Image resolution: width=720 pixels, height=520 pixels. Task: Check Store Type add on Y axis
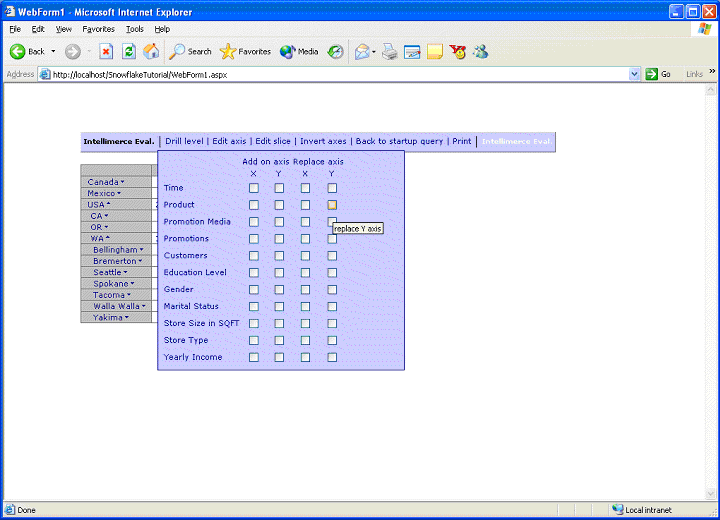[279, 340]
